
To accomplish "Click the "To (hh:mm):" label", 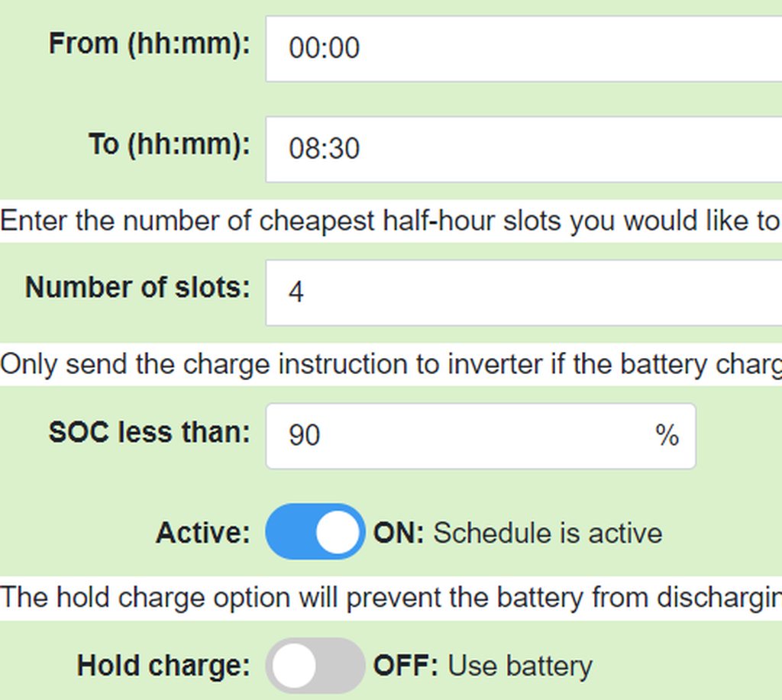I will (x=170, y=144).
